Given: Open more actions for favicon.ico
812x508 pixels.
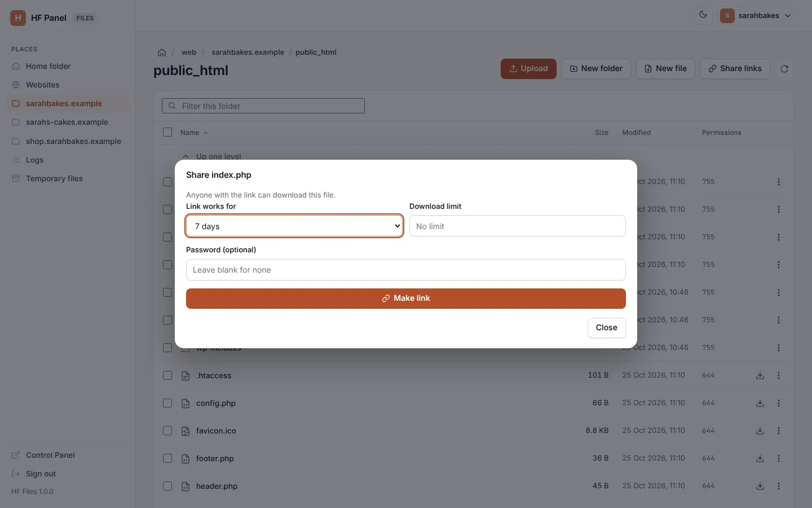Looking at the screenshot, I should (779, 431).
